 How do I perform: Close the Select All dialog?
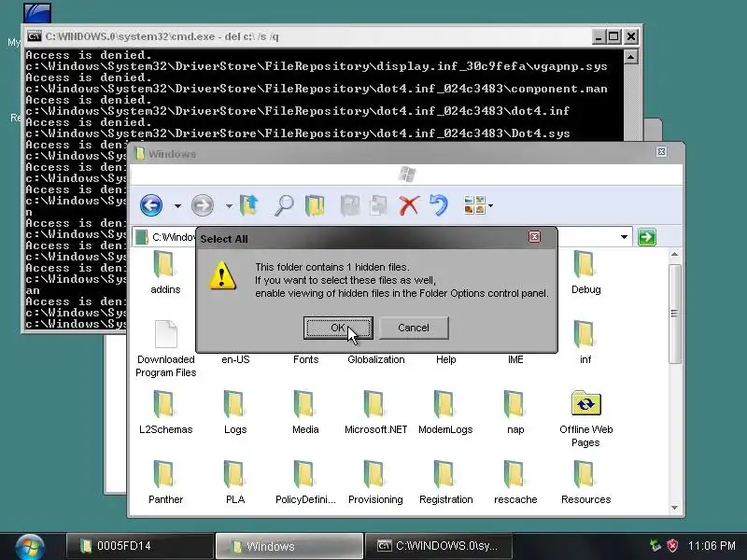[x=534, y=237]
